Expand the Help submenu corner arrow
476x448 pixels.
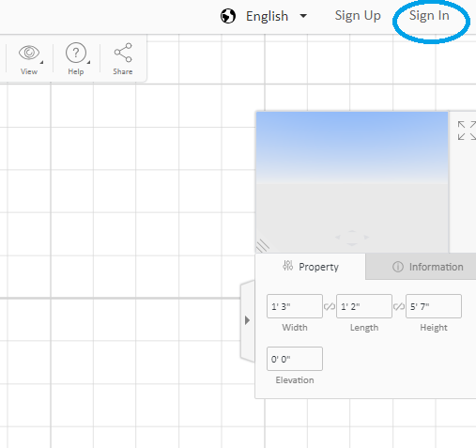[x=88, y=62]
